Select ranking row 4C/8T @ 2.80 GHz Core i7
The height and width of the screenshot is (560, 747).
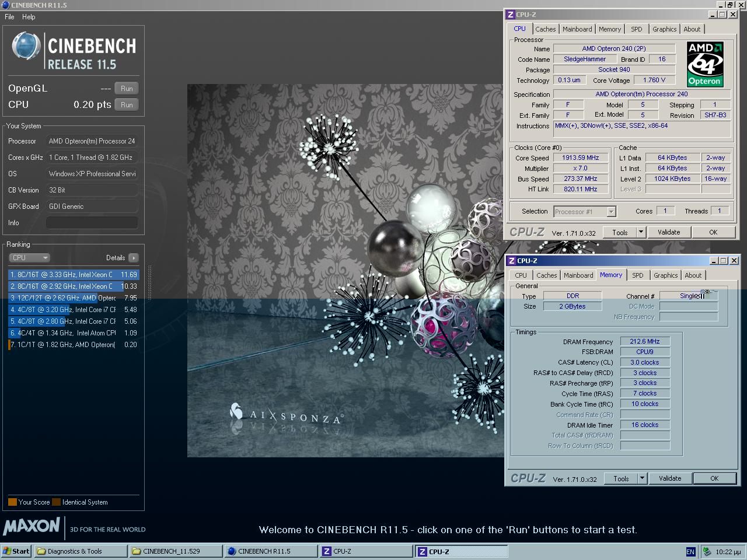pyautogui.click(x=74, y=321)
